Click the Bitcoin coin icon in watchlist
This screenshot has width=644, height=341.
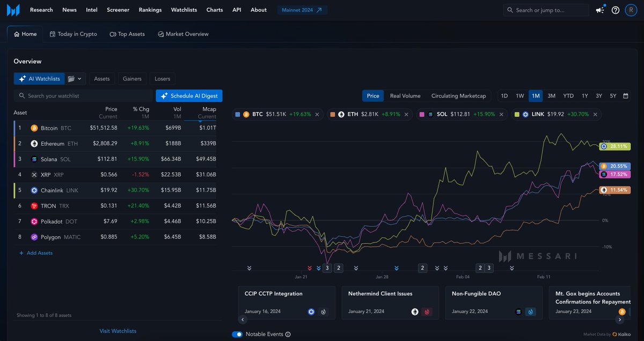tap(34, 128)
